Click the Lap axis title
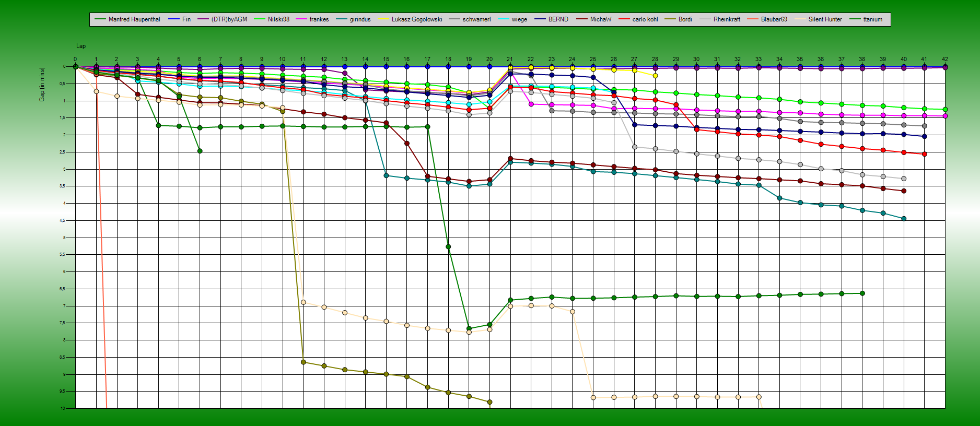The width and height of the screenshot is (980, 426). coord(81,46)
